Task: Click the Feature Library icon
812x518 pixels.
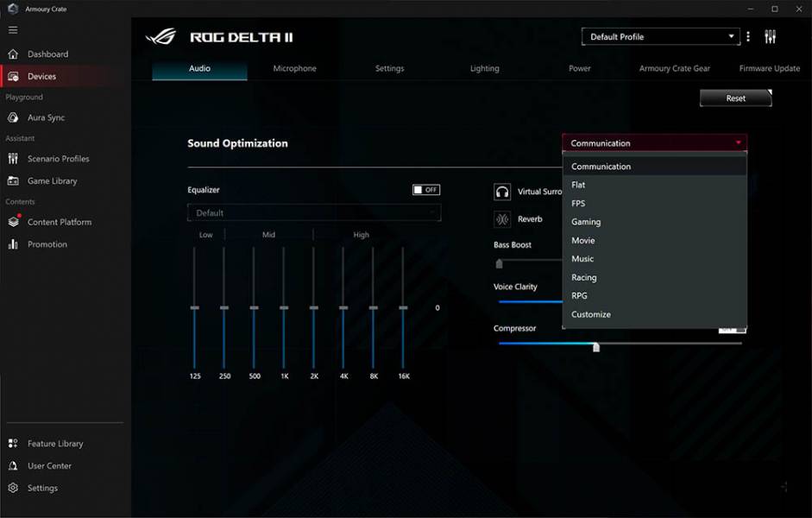Action: [x=14, y=444]
